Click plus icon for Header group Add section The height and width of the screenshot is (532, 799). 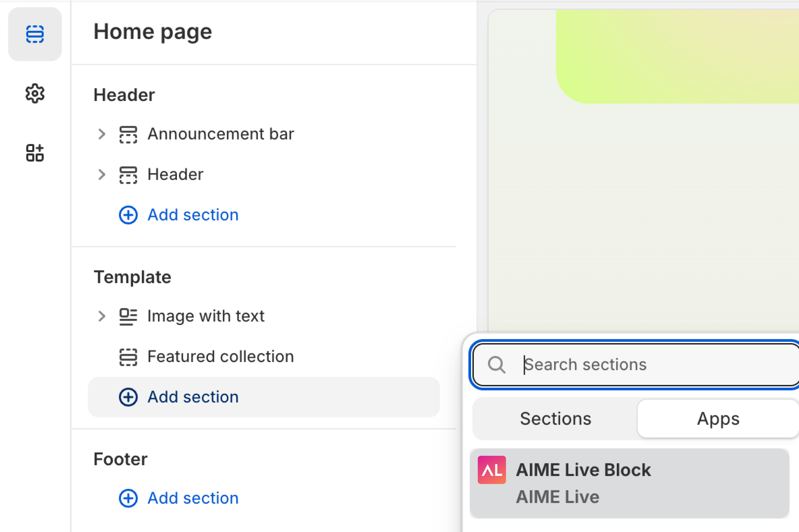pyautogui.click(x=128, y=215)
